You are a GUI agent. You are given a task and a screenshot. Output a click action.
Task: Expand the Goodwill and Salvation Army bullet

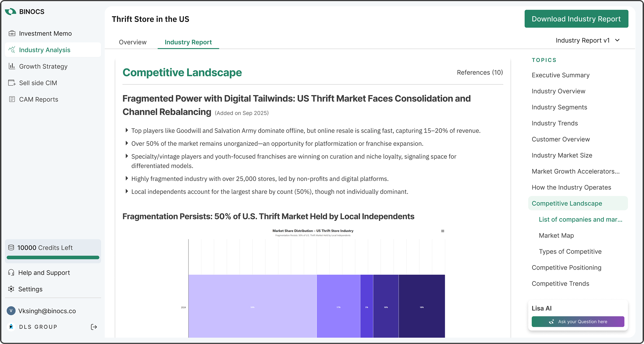[127, 130]
